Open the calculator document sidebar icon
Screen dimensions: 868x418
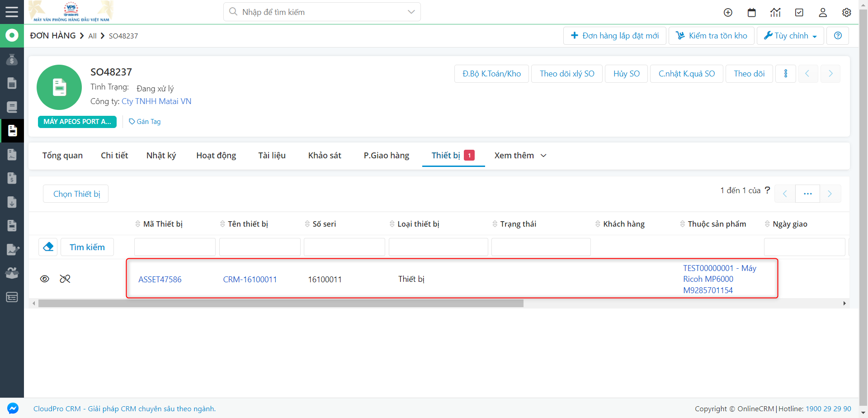[12, 83]
